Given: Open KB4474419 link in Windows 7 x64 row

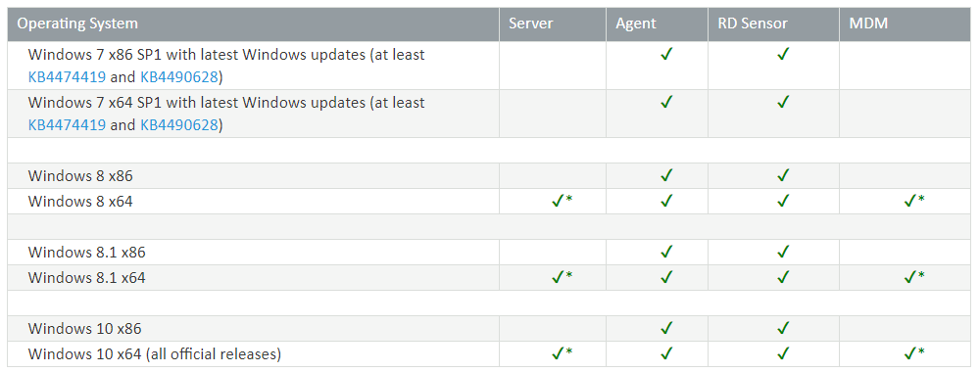Looking at the screenshot, I should tap(67, 125).
